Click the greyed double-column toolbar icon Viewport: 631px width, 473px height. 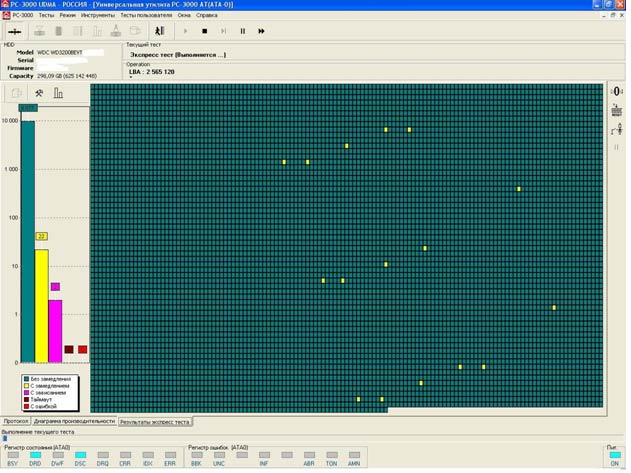pos(78,31)
